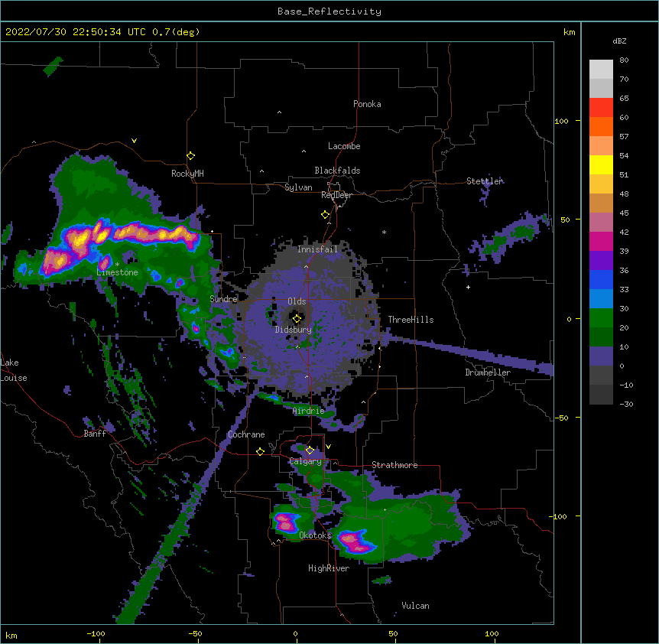Click the storm core south of Okotoks
Image resolution: width=659 pixels, height=644 pixels.
click(355, 543)
